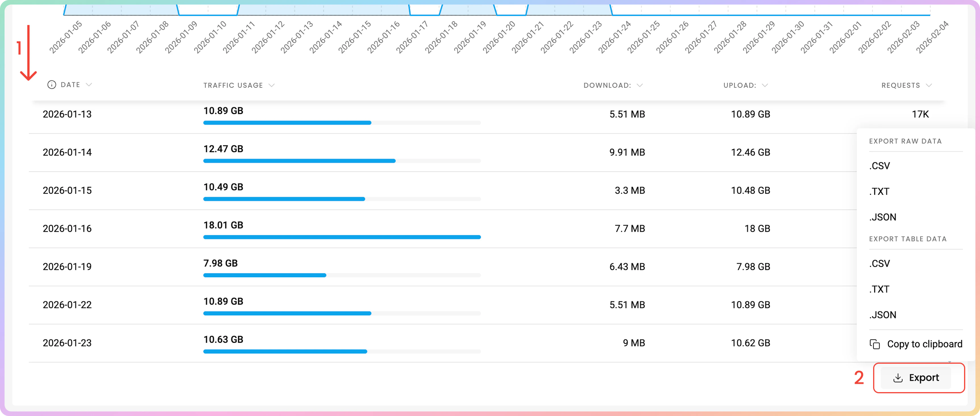980x416 pixels.
Task: Click the UPLOAD column sort chevron
Action: click(x=765, y=86)
